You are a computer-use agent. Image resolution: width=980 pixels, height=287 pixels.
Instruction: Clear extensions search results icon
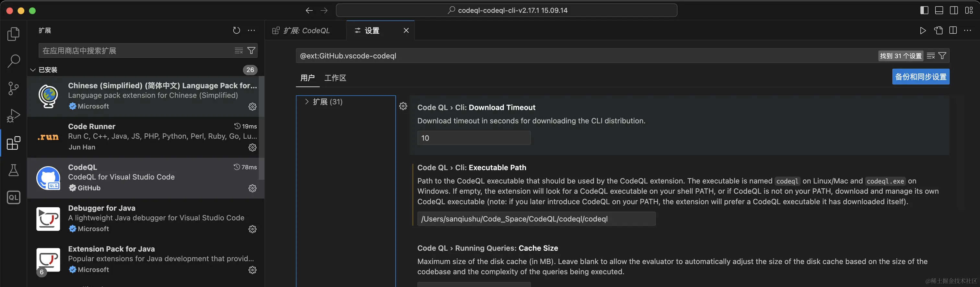point(239,51)
